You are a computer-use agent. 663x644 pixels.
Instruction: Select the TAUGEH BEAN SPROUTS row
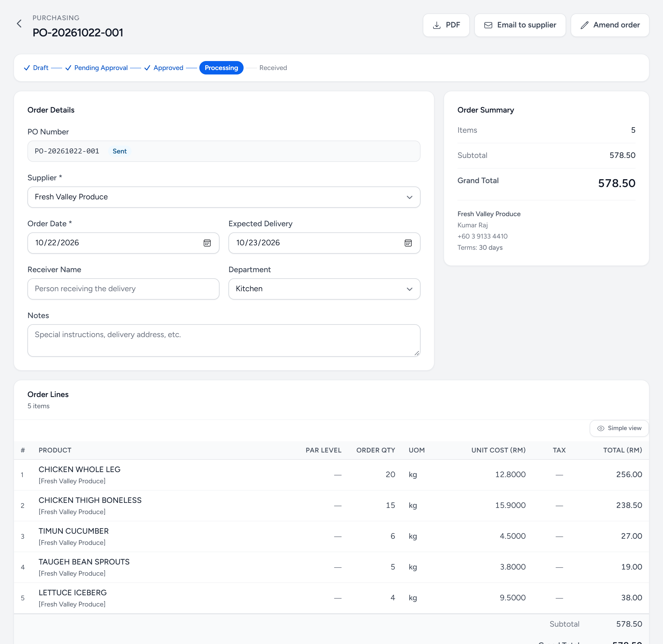click(x=331, y=567)
